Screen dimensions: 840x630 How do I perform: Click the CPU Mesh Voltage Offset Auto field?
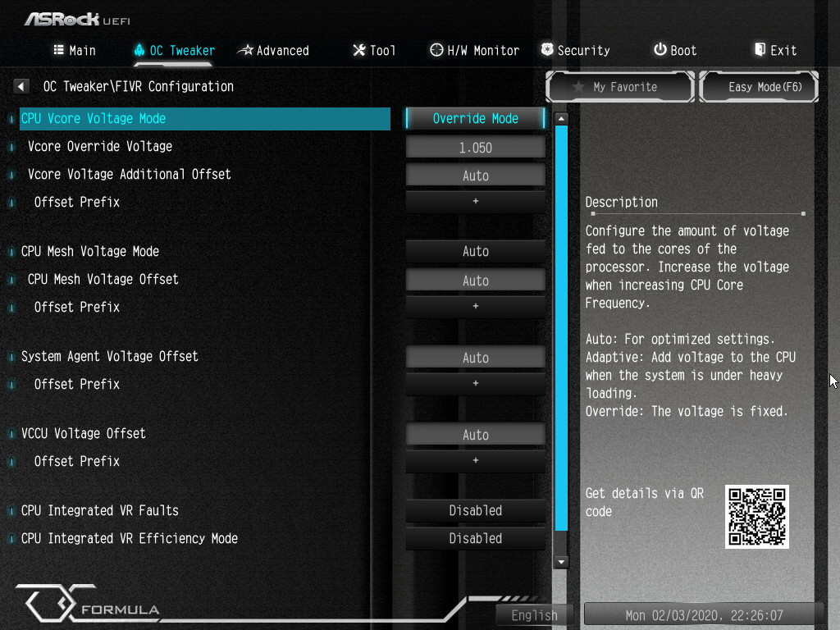pyautogui.click(x=476, y=281)
